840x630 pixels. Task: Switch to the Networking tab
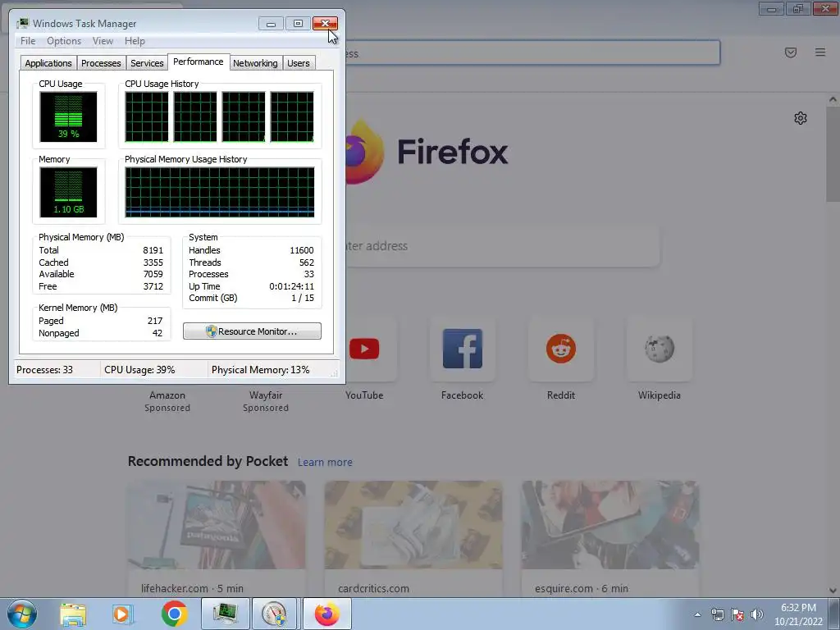pos(255,63)
